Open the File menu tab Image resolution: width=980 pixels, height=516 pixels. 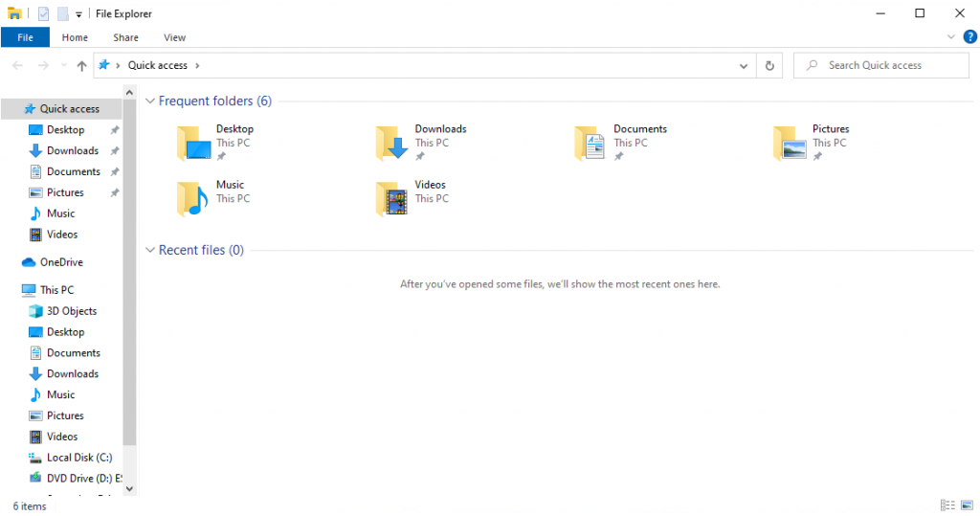[x=25, y=37]
